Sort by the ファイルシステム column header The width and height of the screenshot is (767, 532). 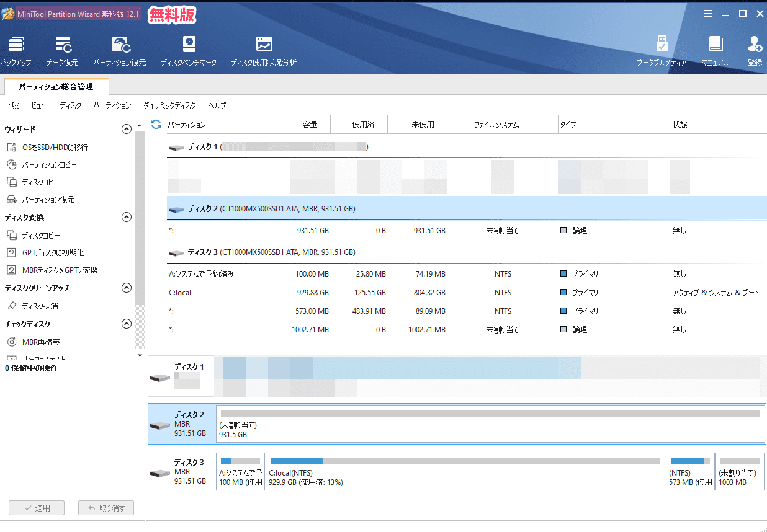[502, 125]
